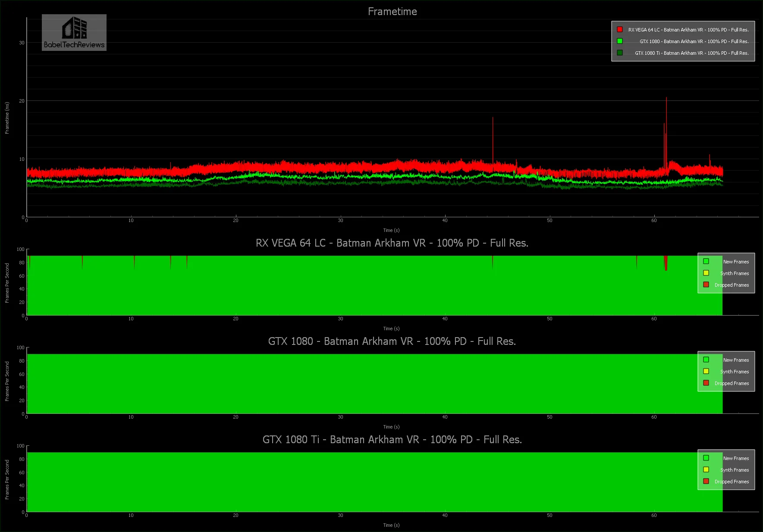Select the GTX 1080 legend label in Frametime chart

[694, 41]
